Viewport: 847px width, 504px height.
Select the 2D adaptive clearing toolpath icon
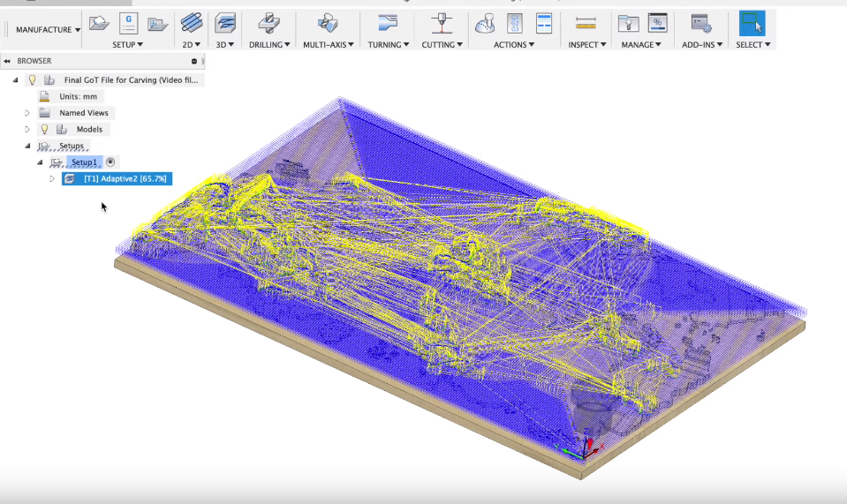(x=192, y=23)
